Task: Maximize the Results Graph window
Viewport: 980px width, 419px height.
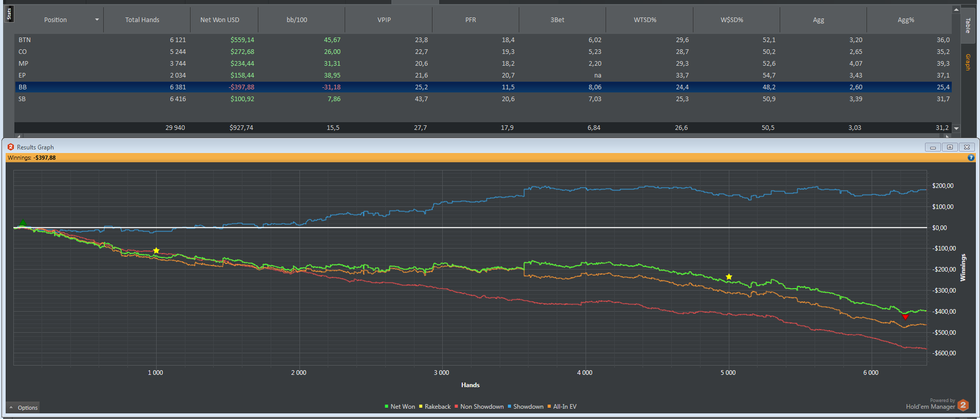Action: (x=950, y=147)
